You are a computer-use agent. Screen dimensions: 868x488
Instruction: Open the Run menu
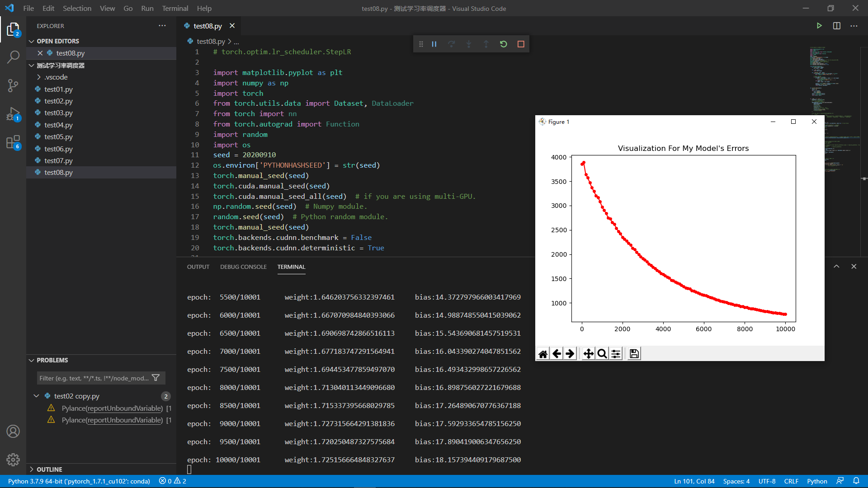click(147, 8)
